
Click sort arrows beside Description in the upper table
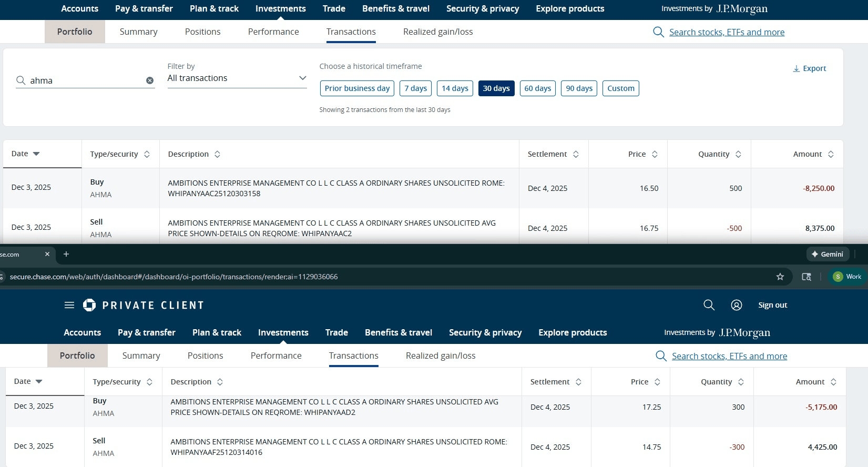coord(217,154)
